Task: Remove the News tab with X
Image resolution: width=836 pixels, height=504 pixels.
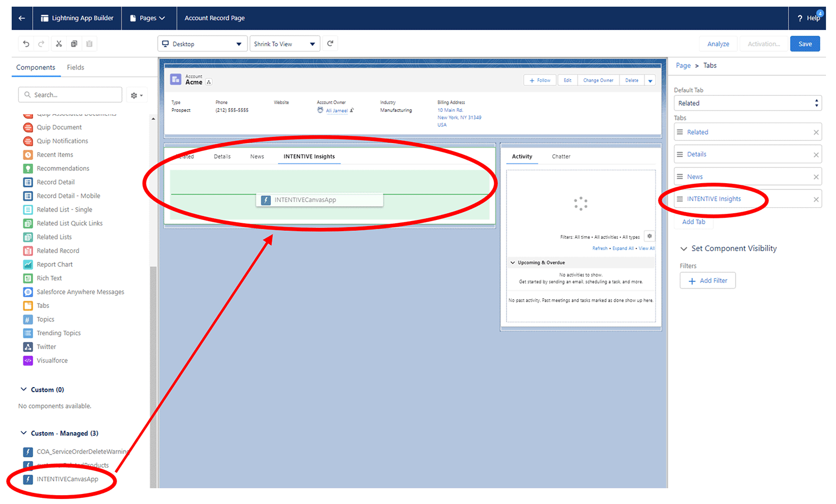Action: 816,177
